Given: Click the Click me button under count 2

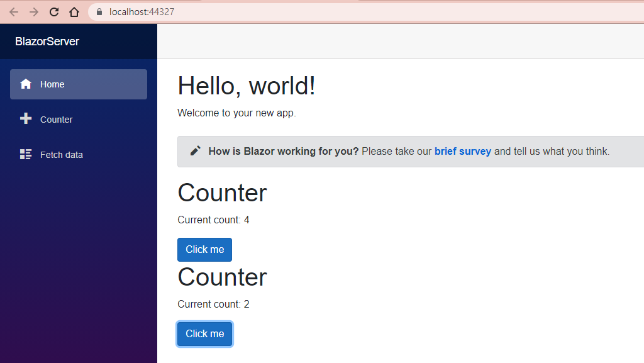Looking at the screenshot, I should point(204,334).
